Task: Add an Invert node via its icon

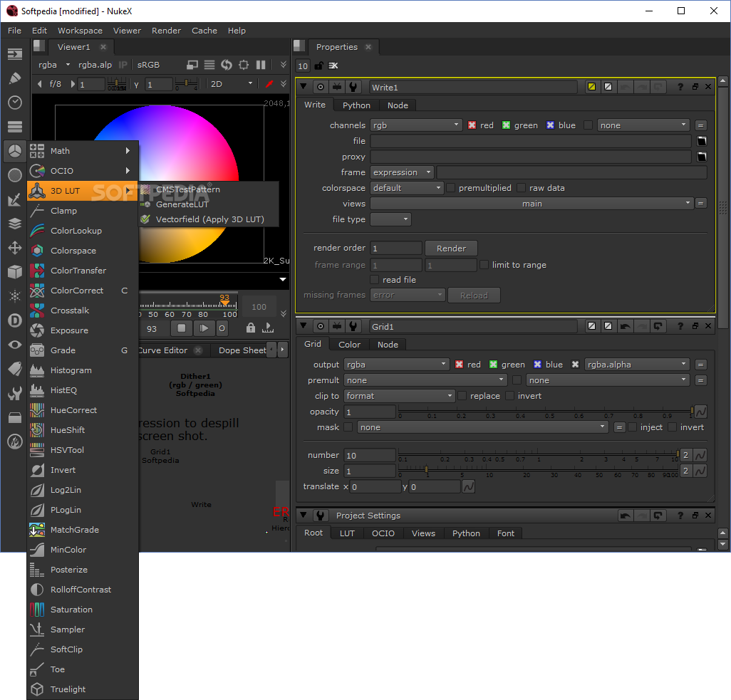Action: (x=37, y=470)
